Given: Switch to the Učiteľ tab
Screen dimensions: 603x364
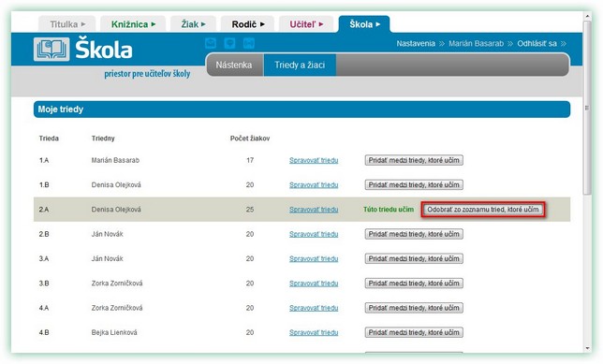Looking at the screenshot, I should coord(306,24).
